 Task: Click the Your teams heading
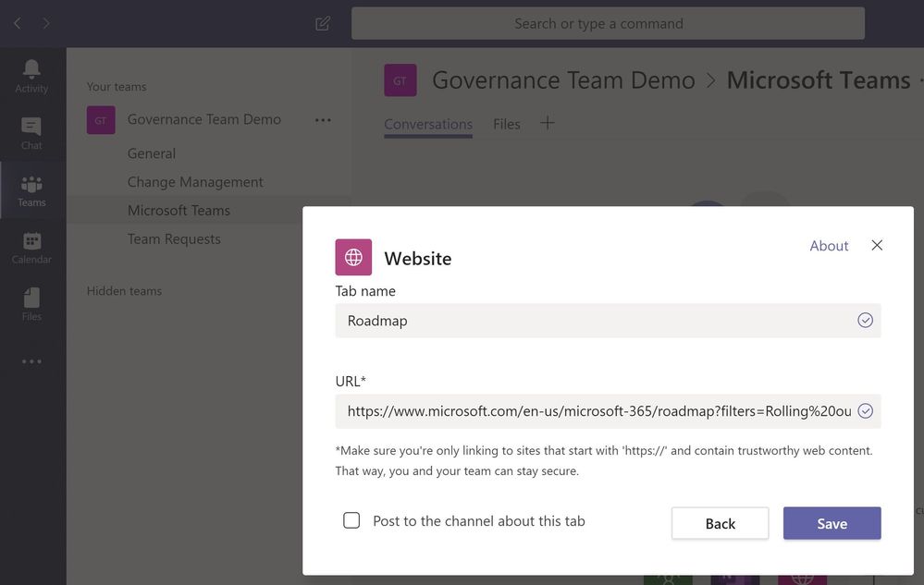pos(117,87)
